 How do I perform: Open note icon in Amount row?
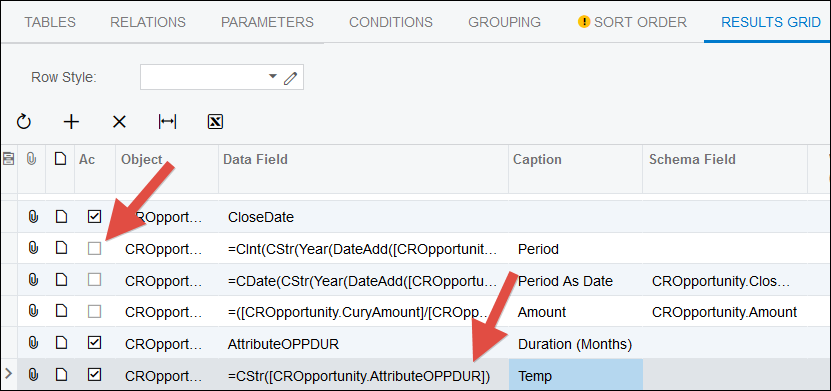point(61,312)
